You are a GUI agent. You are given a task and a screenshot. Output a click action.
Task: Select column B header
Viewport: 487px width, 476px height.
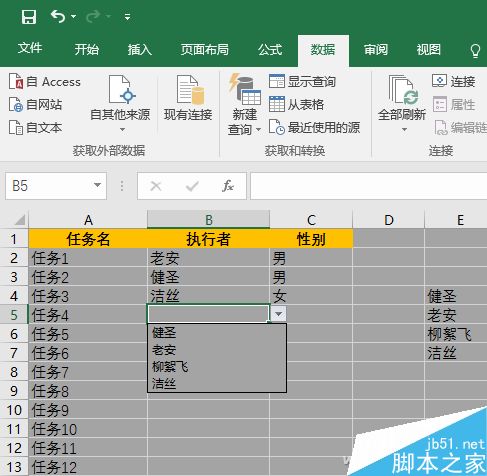pyautogui.click(x=208, y=220)
